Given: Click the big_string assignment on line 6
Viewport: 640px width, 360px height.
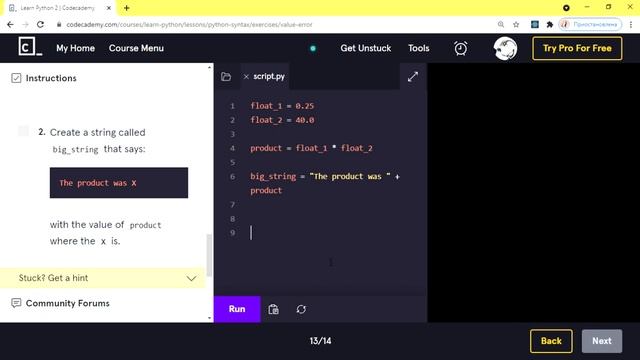Looking at the screenshot, I should point(325,176).
